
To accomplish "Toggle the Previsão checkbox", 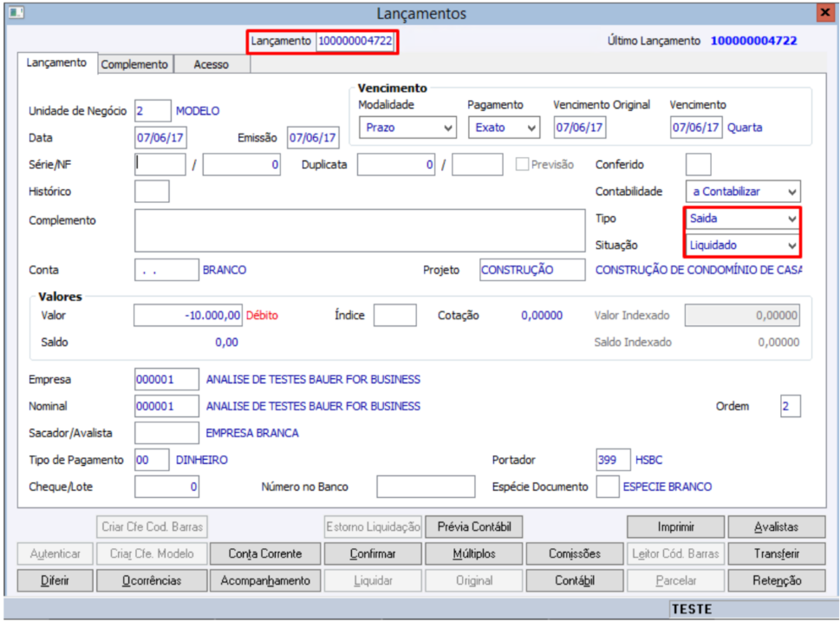I will click(522, 164).
